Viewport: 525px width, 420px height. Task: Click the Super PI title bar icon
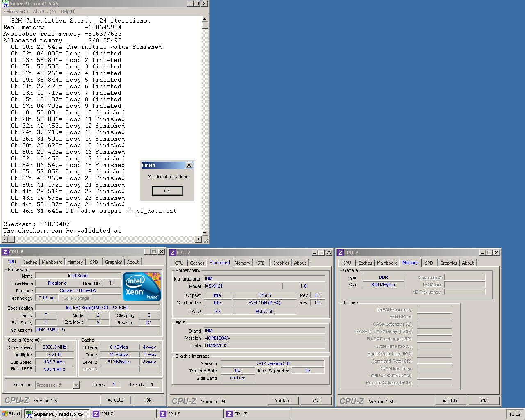pyautogui.click(x=5, y=4)
